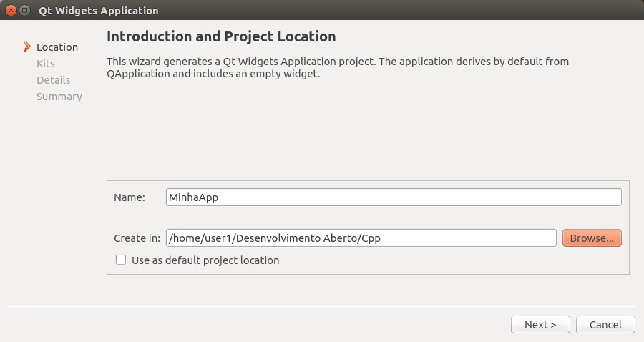Go to the Kits wizard step
Image resolution: width=644 pixels, height=342 pixels.
click(x=46, y=64)
